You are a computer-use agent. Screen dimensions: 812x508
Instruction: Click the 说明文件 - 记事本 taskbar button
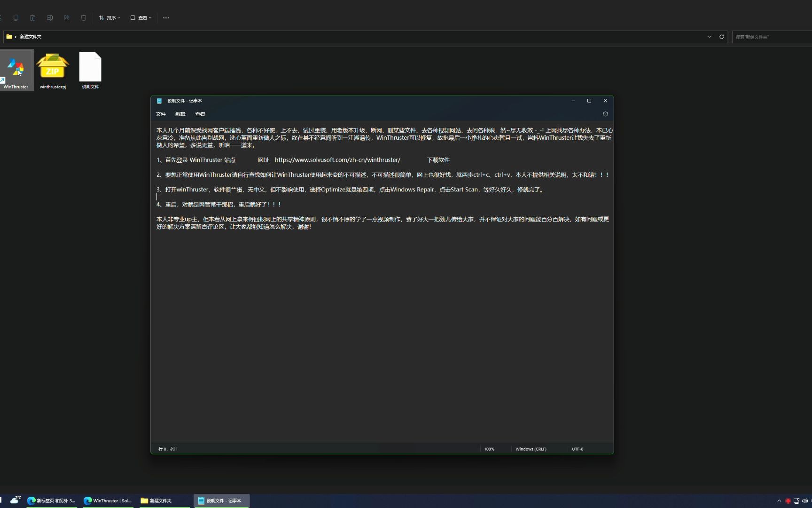221,501
